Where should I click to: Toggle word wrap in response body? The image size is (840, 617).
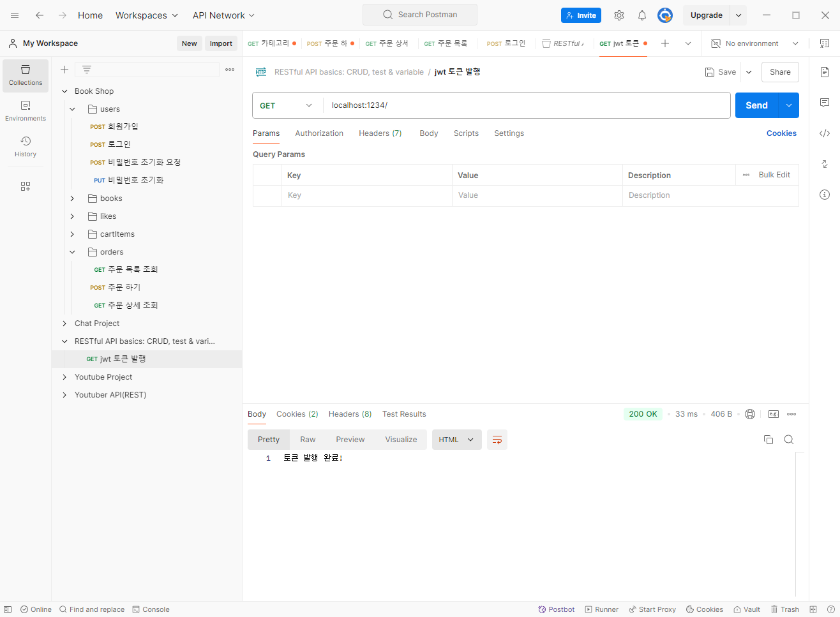tap(497, 440)
